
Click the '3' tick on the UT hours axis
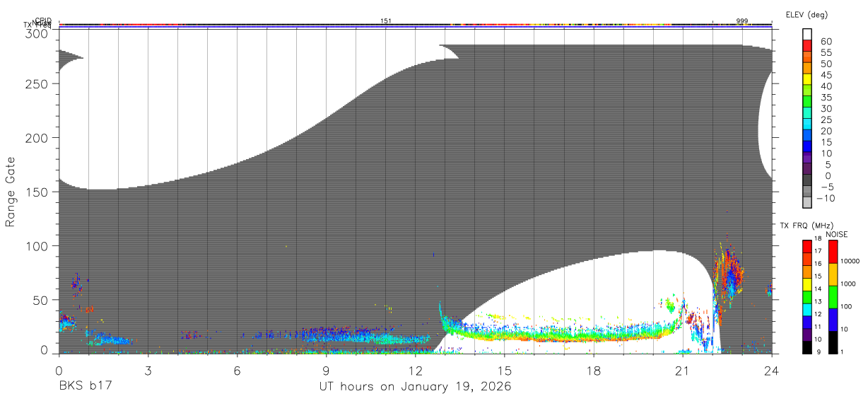tap(148, 370)
